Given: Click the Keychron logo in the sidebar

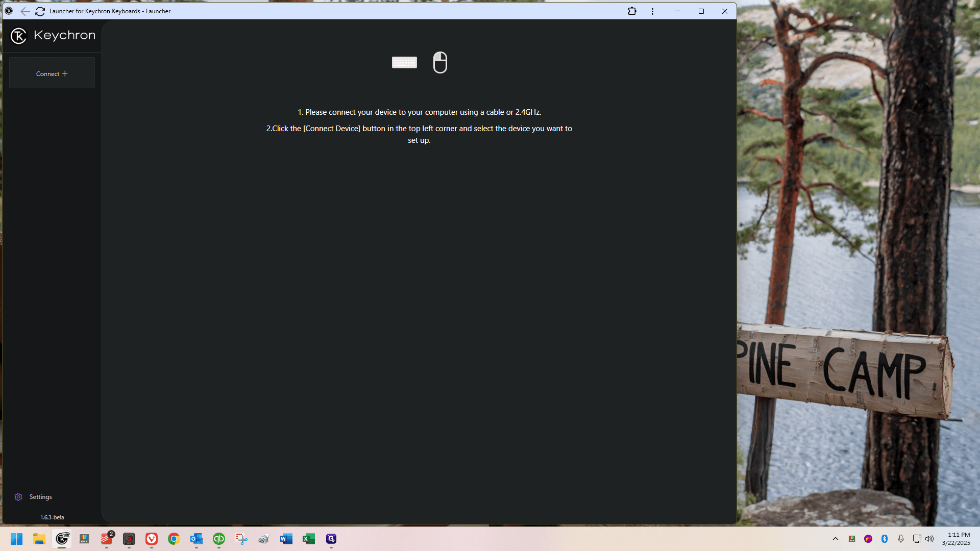Looking at the screenshot, I should point(53,36).
